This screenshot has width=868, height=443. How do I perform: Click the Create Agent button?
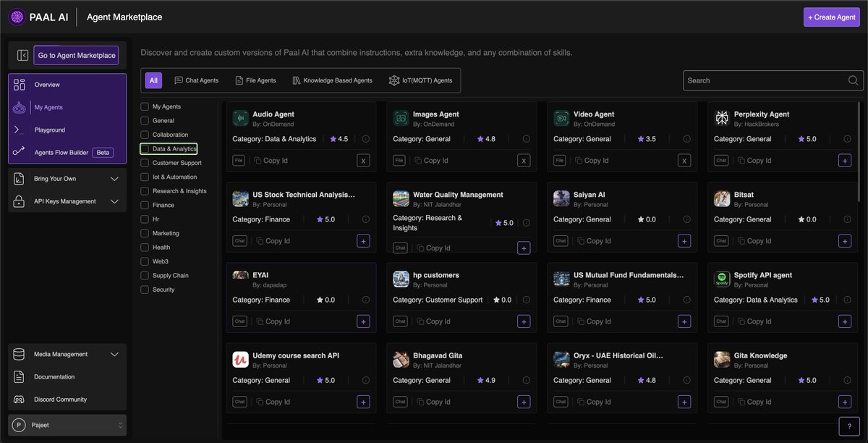pyautogui.click(x=832, y=17)
